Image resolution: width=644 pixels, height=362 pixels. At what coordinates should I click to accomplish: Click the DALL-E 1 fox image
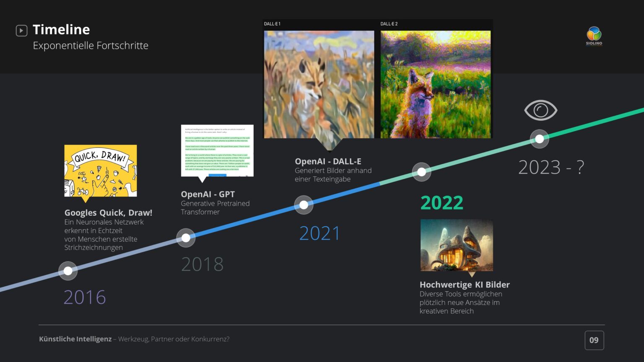[x=319, y=84]
